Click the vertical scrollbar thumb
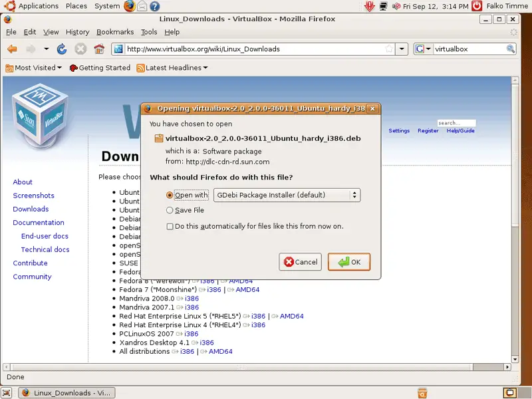 [x=515, y=156]
